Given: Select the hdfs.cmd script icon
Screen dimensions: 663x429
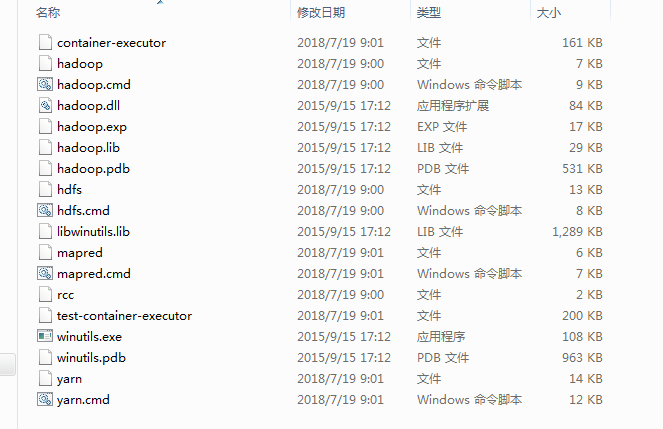Looking at the screenshot, I should (x=44, y=211).
